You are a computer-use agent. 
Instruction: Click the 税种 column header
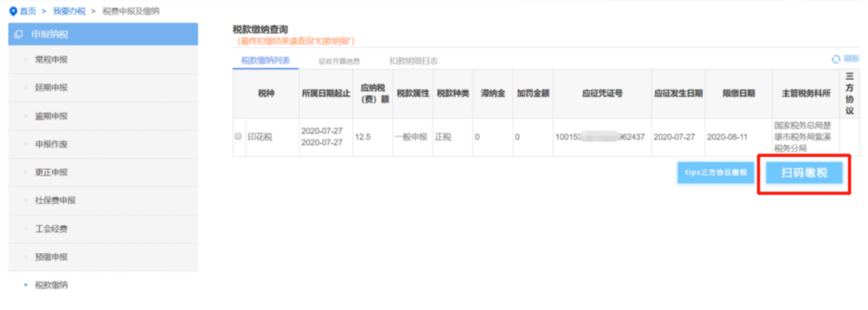266,93
